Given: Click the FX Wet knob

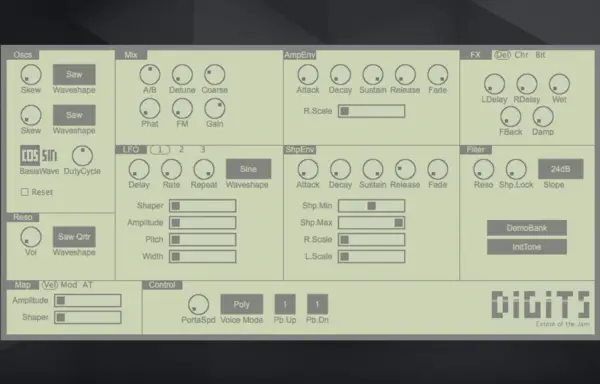Looking at the screenshot, I should (559, 84).
